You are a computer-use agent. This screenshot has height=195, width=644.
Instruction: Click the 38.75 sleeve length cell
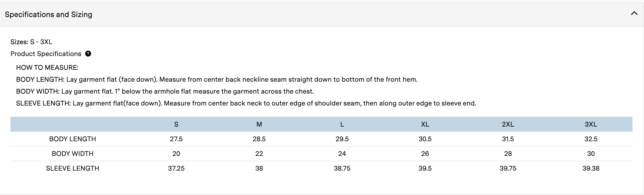pyautogui.click(x=342, y=168)
